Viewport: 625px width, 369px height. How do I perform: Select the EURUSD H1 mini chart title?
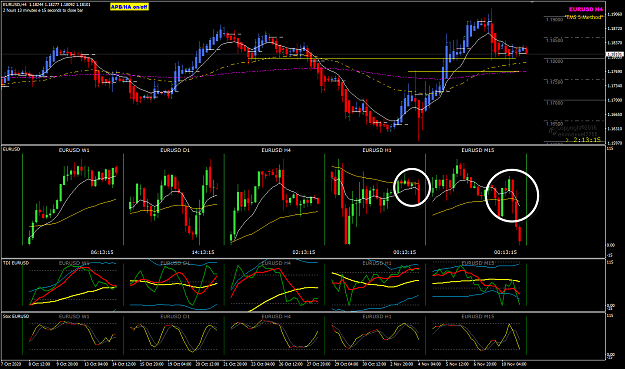pyautogui.click(x=377, y=150)
